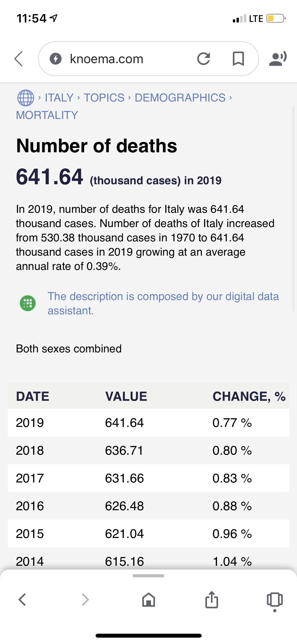
Task: Open the ITALY breadcrumb link
Action: (x=59, y=98)
